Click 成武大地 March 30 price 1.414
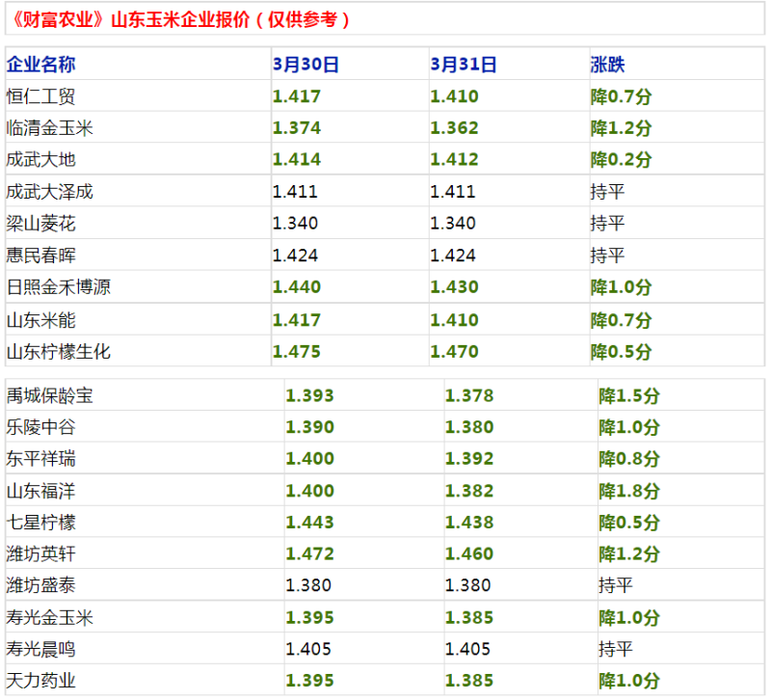The image size is (771, 700). coord(297,159)
